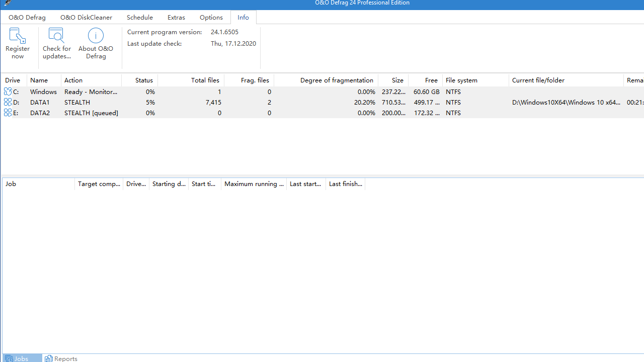Image resolution: width=644 pixels, height=362 pixels.
Task: Switch to the Extras tab
Action: coord(176,17)
